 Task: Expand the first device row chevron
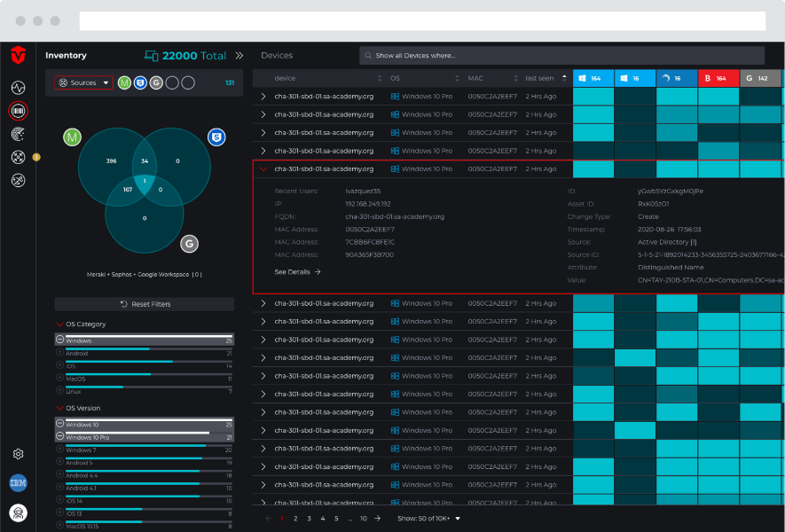263,96
